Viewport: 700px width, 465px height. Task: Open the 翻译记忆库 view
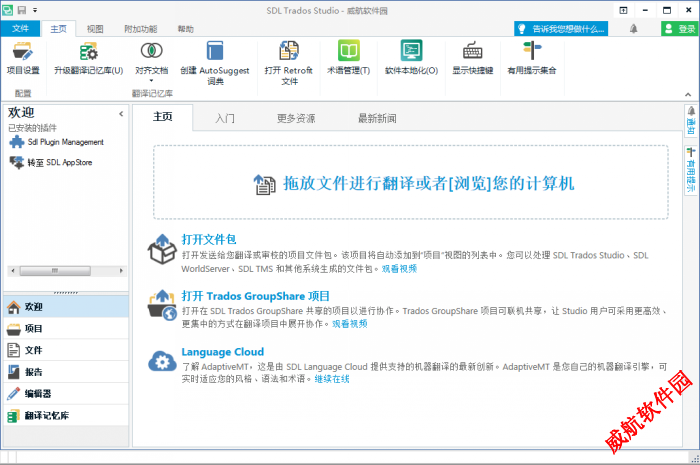tap(66, 415)
